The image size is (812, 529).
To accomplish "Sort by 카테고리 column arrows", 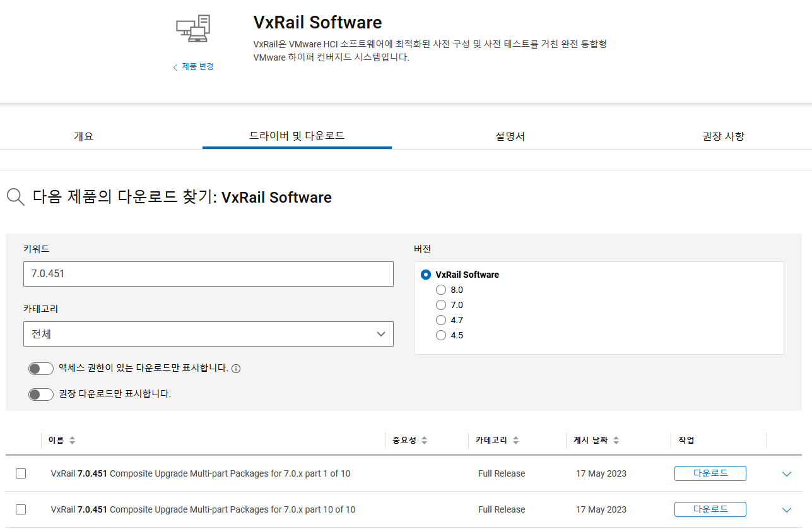I will point(515,441).
